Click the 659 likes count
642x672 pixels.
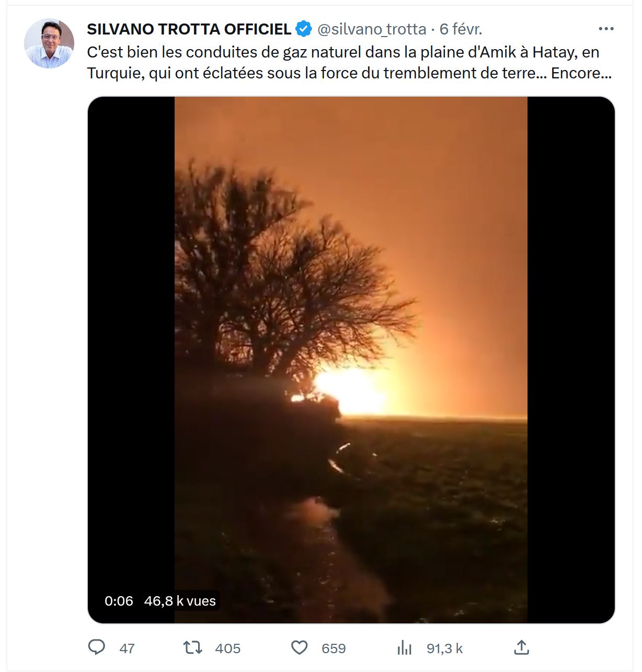(x=334, y=648)
